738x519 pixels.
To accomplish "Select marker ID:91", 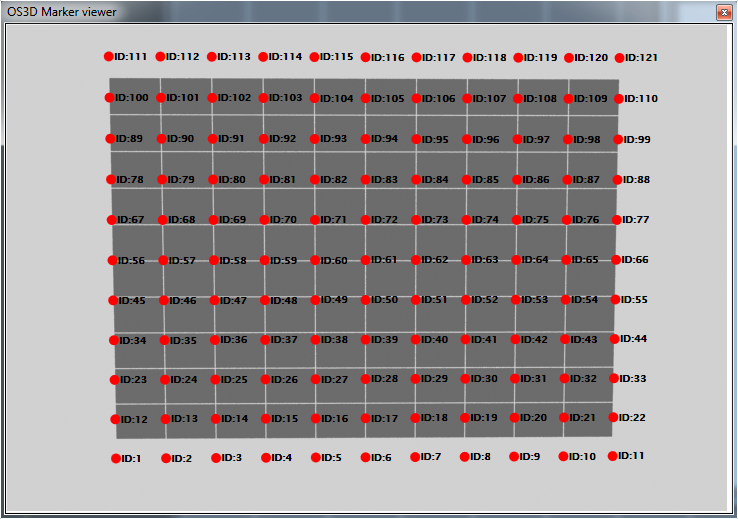I will [x=213, y=139].
